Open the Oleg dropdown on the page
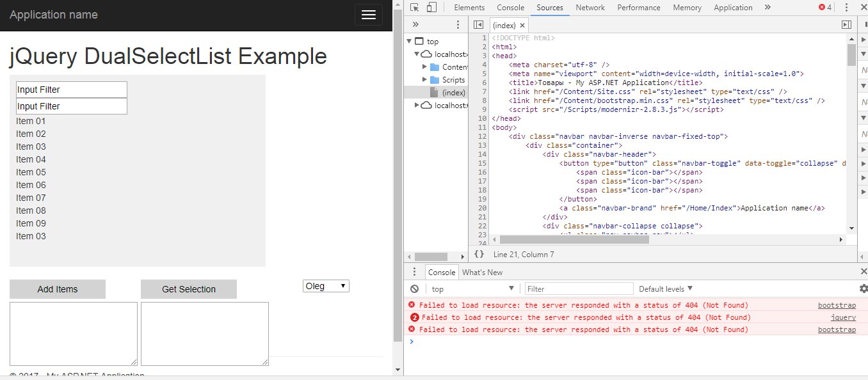 coord(326,286)
